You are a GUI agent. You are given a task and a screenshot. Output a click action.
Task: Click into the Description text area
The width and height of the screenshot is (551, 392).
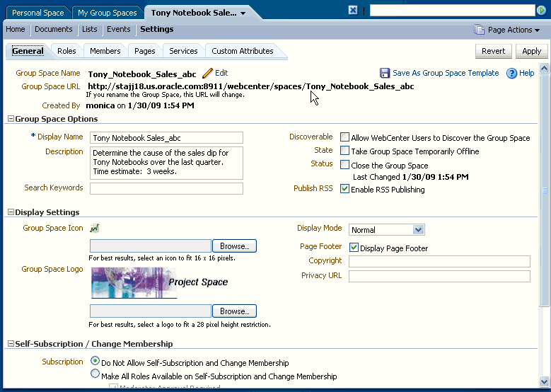pos(166,163)
